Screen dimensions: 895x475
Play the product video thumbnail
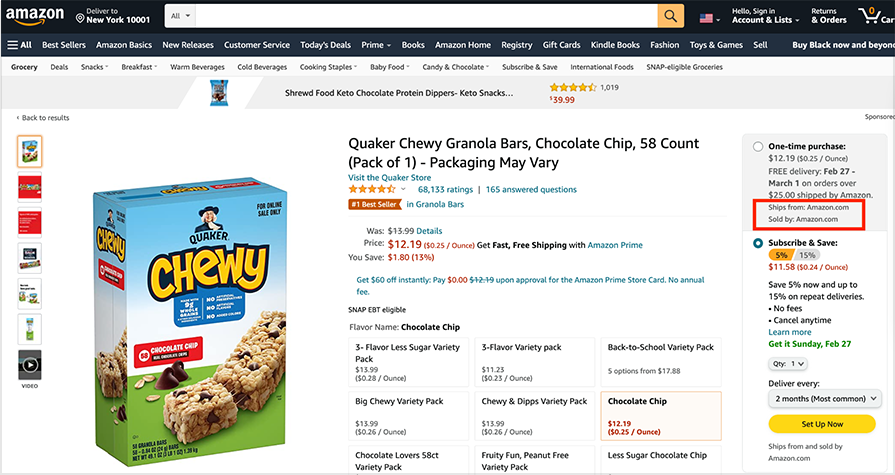click(x=30, y=364)
